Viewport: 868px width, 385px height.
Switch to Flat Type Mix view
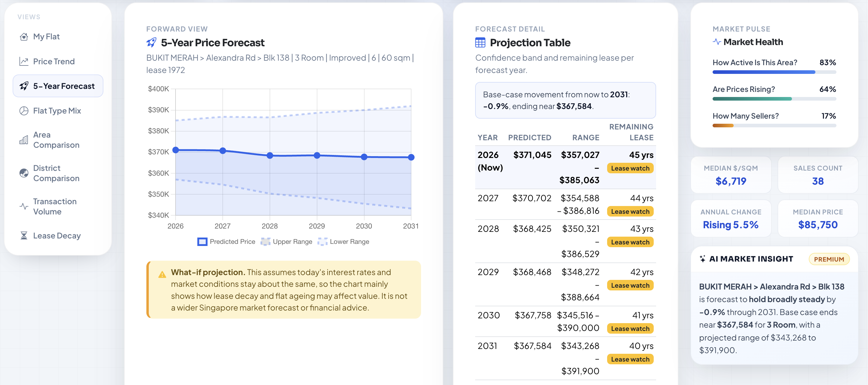58,111
